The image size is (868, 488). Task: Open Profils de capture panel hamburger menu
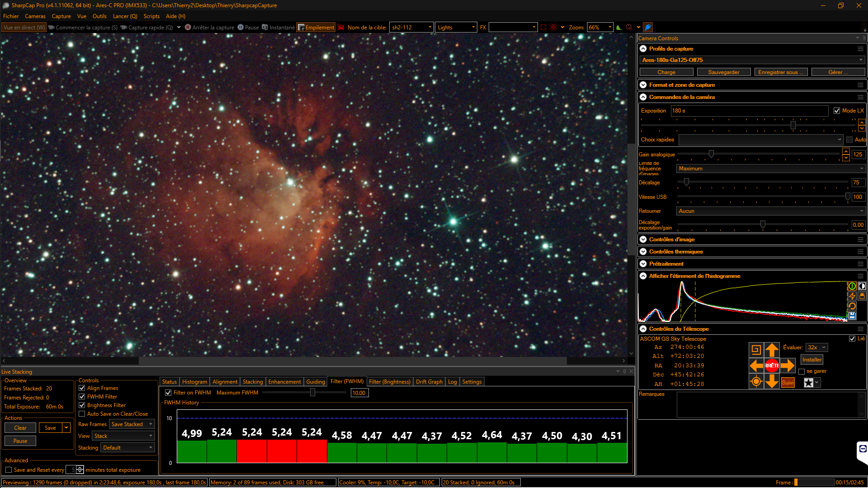860,49
